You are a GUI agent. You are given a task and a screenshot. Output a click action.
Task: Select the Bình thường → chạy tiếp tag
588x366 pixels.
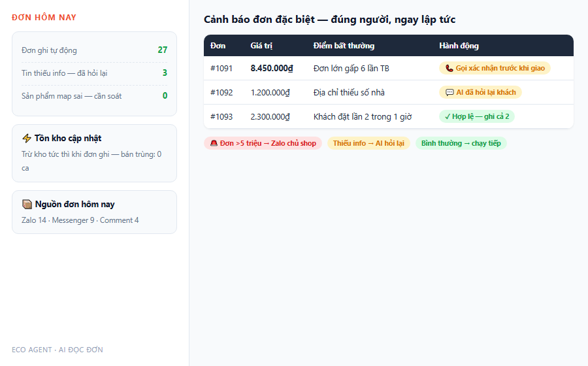461,143
